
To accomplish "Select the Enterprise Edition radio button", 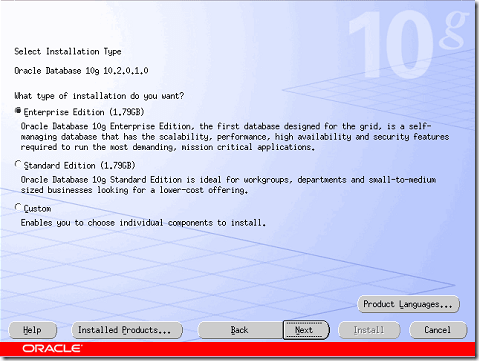I will pyautogui.click(x=18, y=111).
